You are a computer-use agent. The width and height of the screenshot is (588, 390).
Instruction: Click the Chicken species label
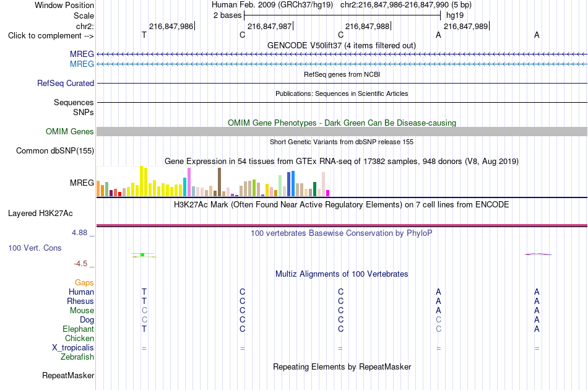[x=79, y=338]
